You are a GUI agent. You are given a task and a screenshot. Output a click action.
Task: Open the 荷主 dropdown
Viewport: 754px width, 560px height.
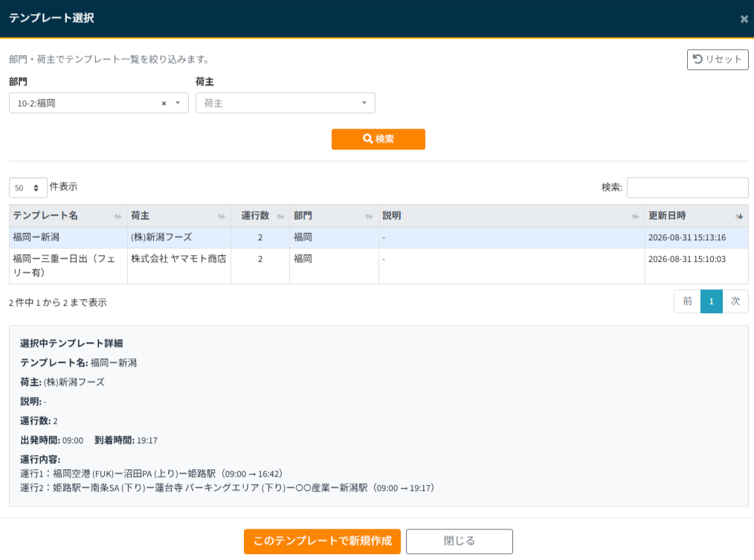[x=285, y=103]
